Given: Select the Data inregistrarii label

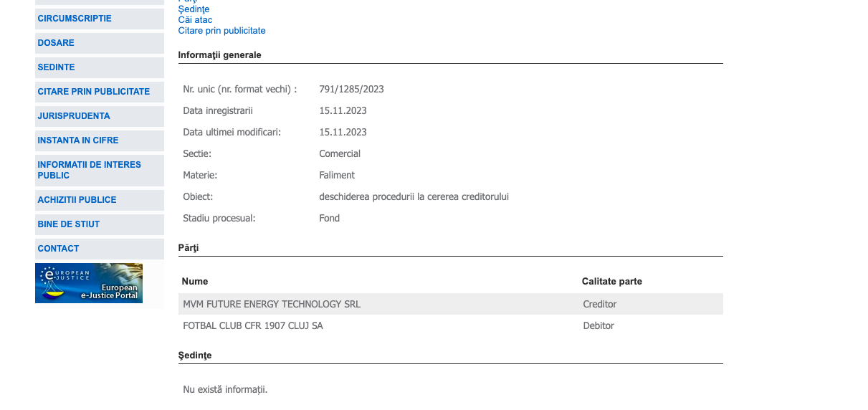Looking at the screenshot, I should point(218,111).
